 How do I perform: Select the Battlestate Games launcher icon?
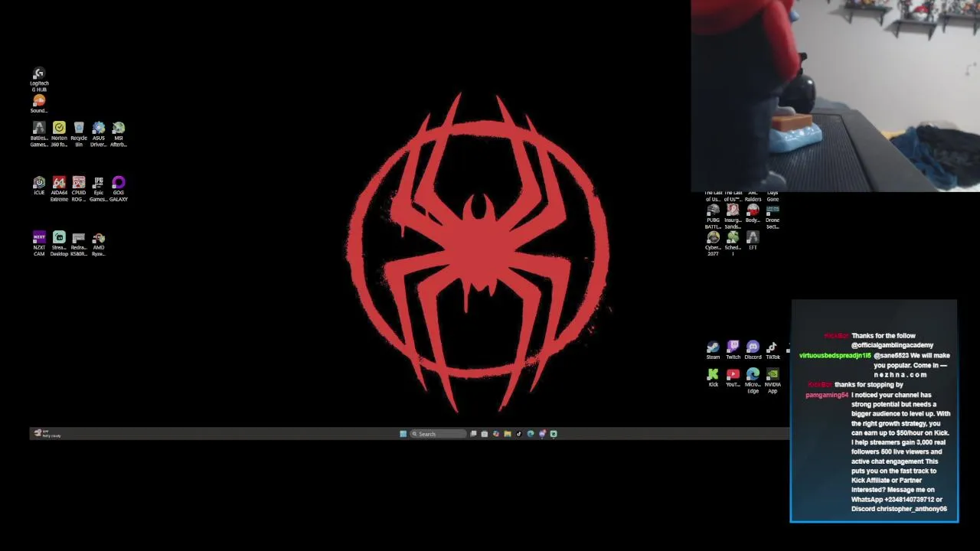tap(39, 134)
